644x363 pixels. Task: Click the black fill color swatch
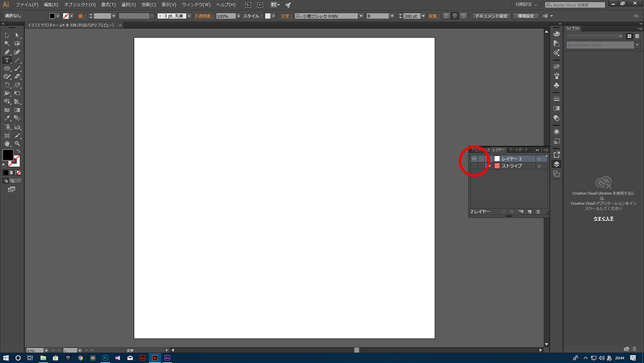click(x=8, y=155)
